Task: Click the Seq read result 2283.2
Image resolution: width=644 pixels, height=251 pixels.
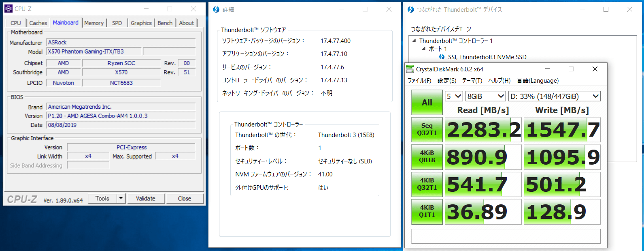Action: (x=483, y=130)
